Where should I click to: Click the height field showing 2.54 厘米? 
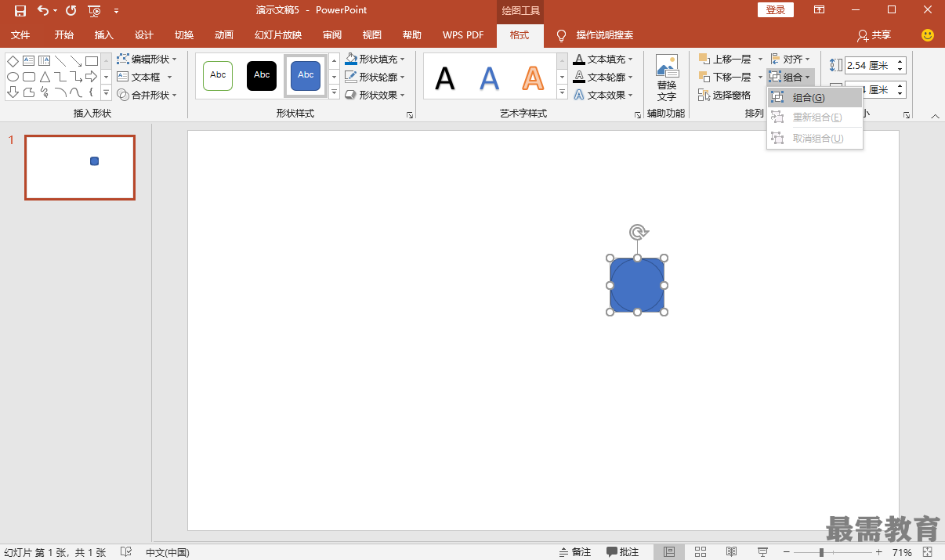coord(871,66)
